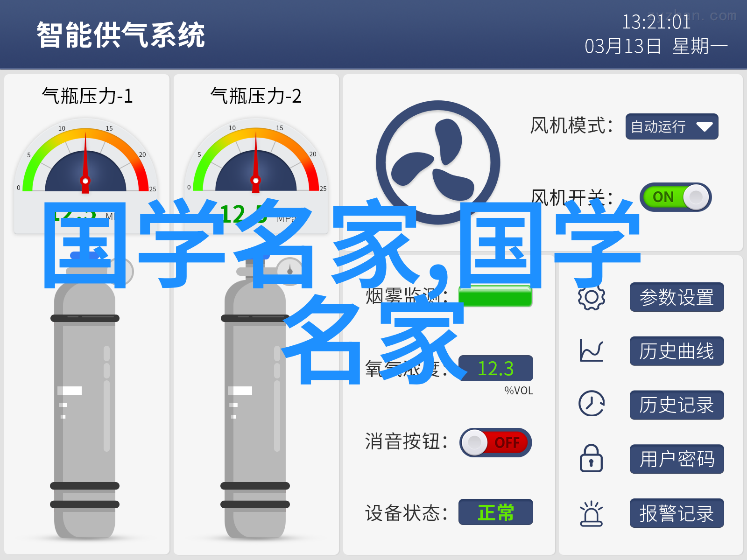Viewport: 747px width, 560px height.
Task: Open the 参数设置 page
Action: 677,297
